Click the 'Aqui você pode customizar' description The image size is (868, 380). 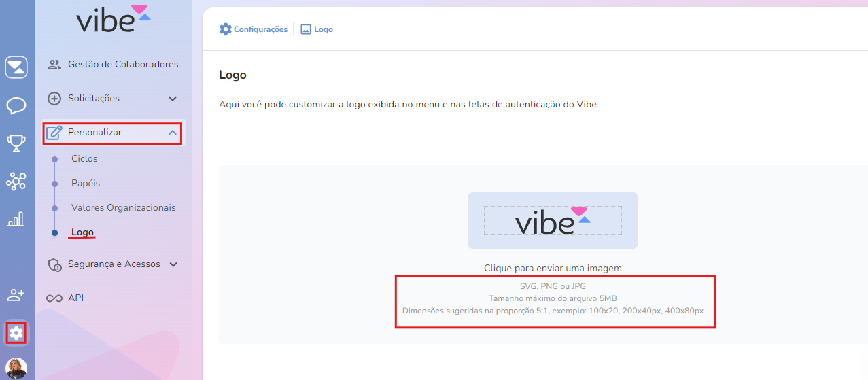click(409, 105)
